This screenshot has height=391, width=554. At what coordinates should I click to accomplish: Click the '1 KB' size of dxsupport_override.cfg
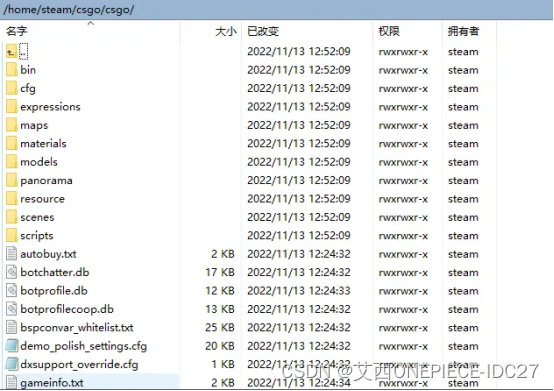click(x=223, y=364)
